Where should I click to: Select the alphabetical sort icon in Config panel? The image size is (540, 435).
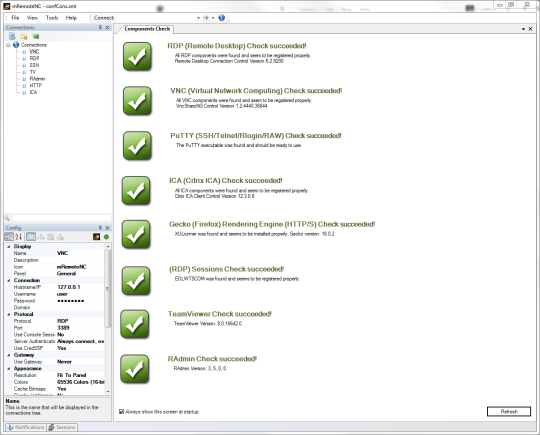tap(19, 237)
